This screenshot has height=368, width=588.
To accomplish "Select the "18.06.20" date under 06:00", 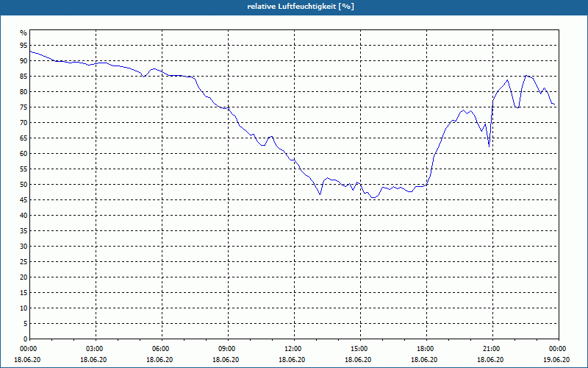I will [x=159, y=360].
